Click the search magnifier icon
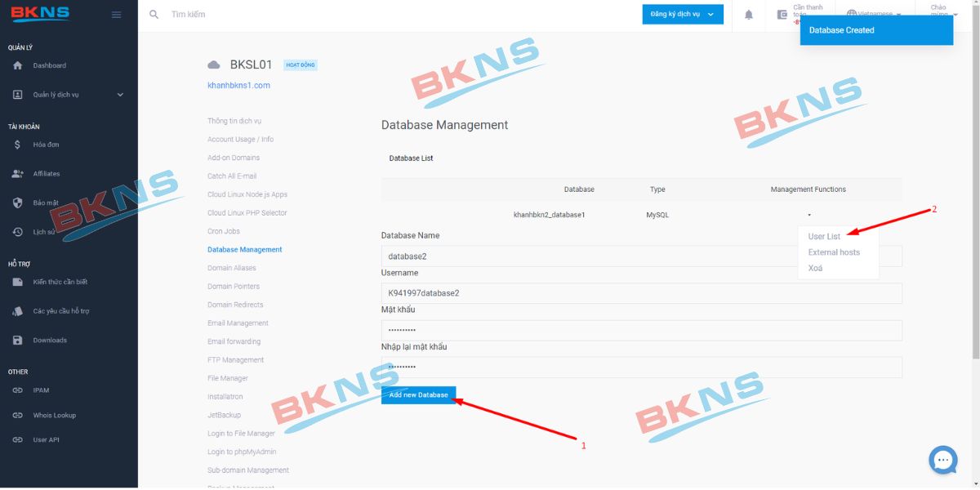This screenshot has height=490, width=980. [154, 15]
